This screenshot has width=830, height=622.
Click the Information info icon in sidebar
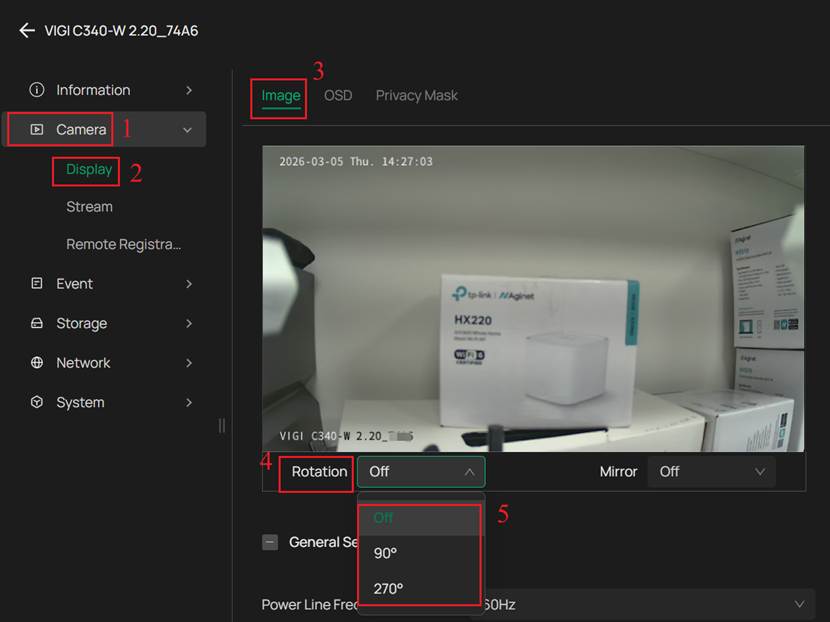pyautogui.click(x=36, y=89)
